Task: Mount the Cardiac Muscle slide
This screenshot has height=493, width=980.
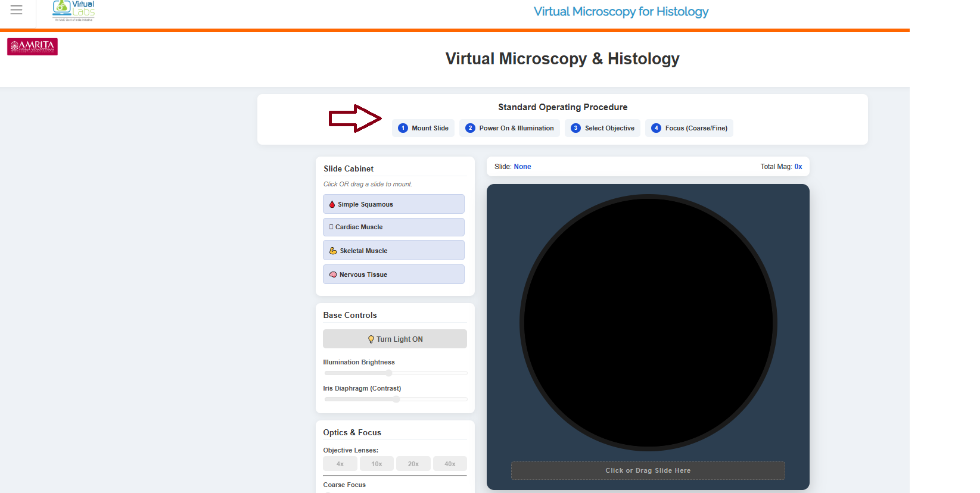Action: click(393, 227)
